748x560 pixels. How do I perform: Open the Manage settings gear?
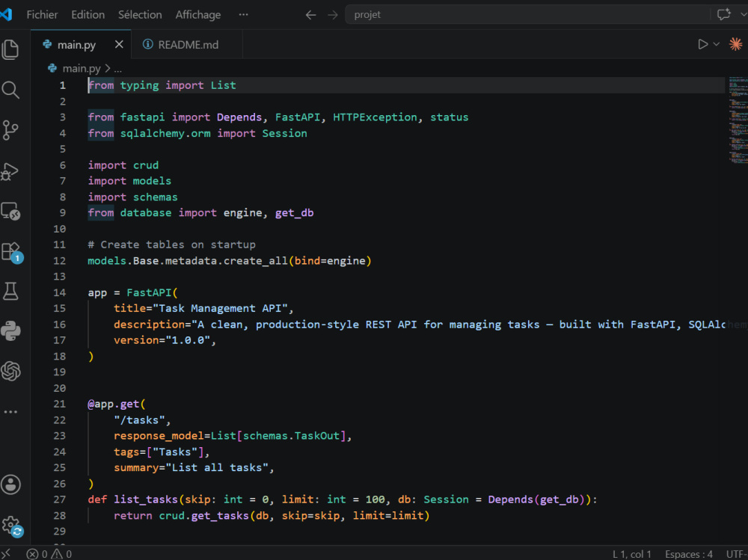pyautogui.click(x=11, y=526)
